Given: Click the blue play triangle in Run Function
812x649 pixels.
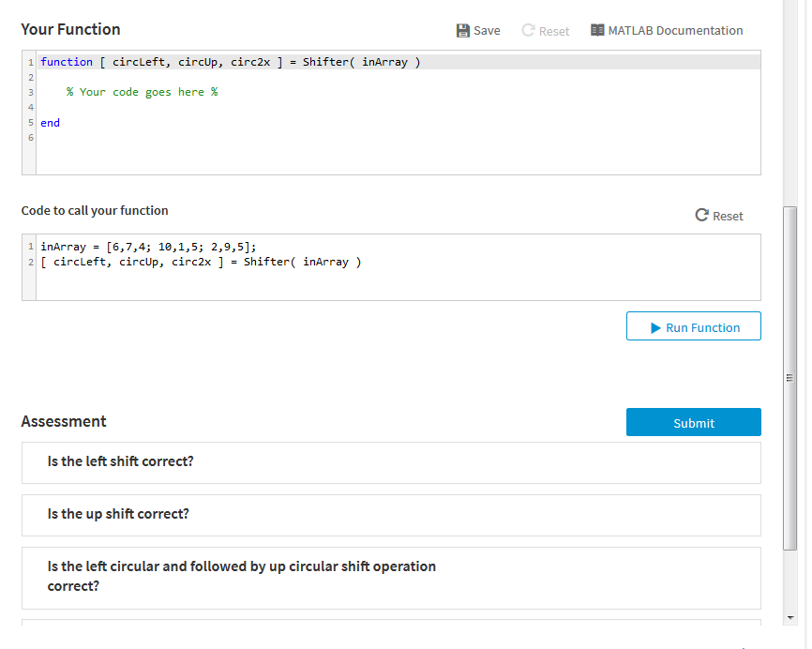Looking at the screenshot, I should [655, 325].
